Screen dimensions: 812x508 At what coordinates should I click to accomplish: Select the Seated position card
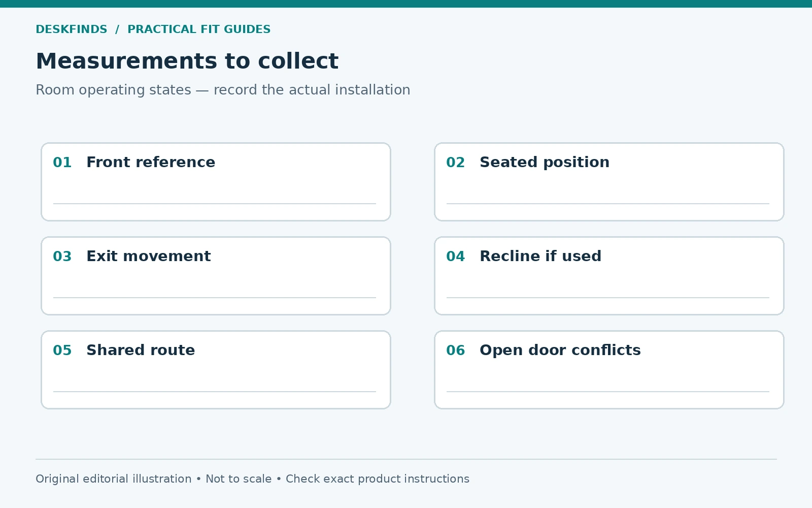coord(609,182)
